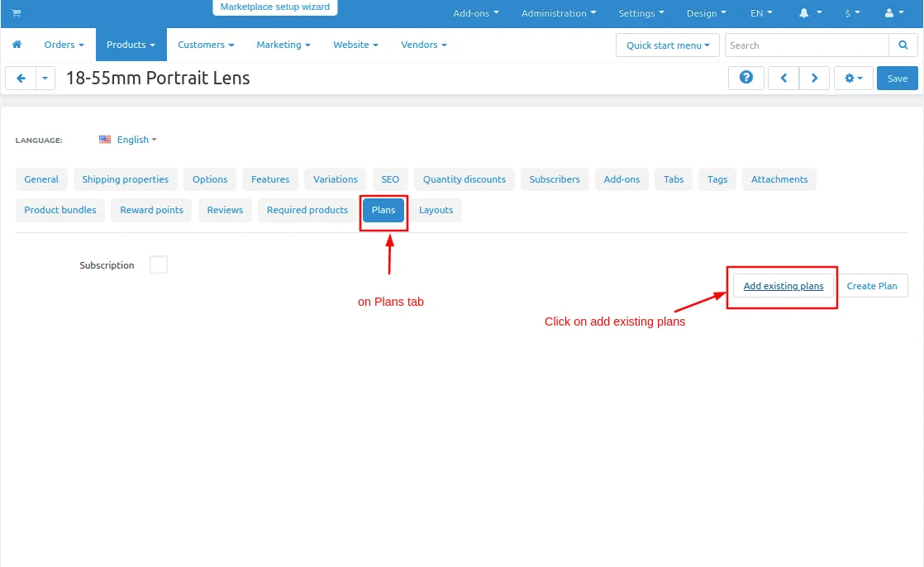Open the Products menu
This screenshot has height=567, width=924.
(131, 45)
